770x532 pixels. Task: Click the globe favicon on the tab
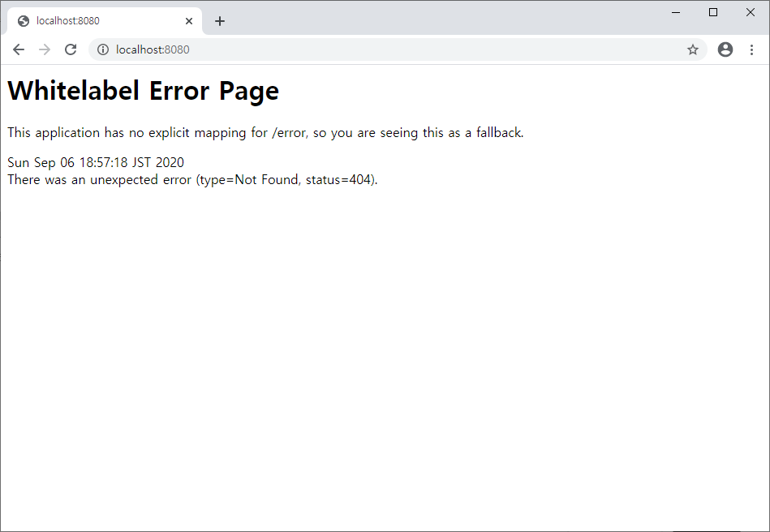pos(23,21)
